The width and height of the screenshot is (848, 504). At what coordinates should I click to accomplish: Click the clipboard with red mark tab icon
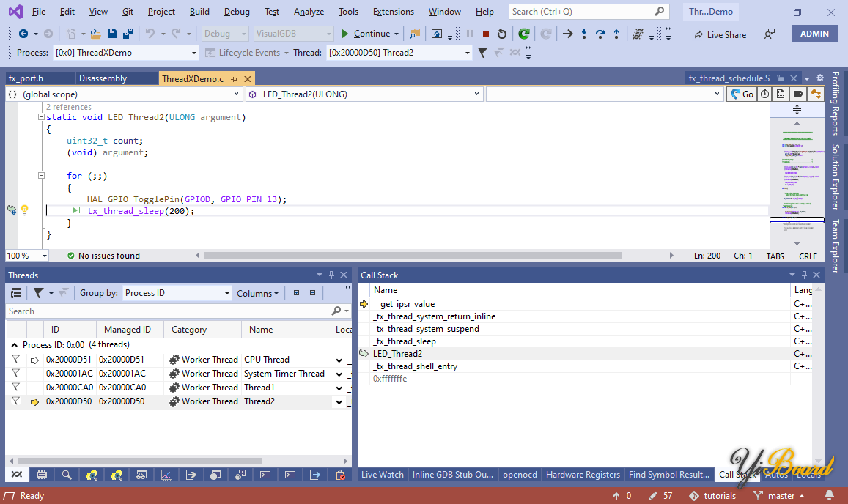340,475
